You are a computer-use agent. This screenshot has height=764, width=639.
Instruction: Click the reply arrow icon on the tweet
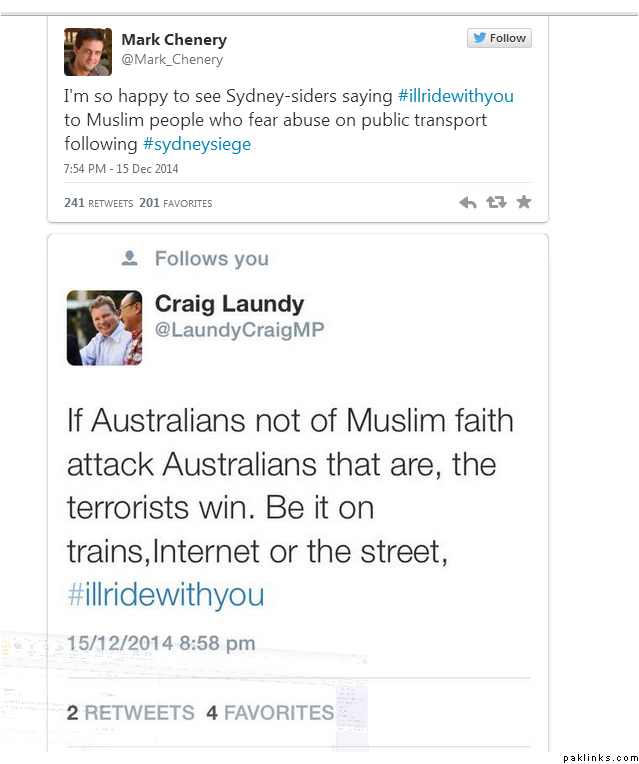(x=468, y=202)
